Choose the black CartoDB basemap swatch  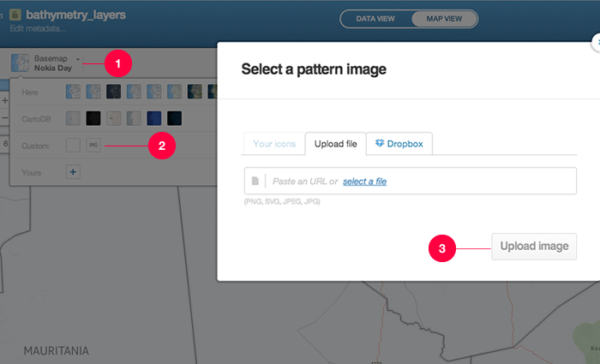[x=93, y=118]
